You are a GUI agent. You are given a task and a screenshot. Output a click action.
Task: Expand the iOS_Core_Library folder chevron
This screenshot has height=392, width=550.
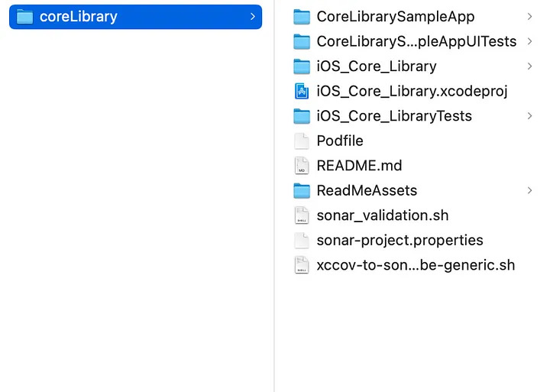529,66
